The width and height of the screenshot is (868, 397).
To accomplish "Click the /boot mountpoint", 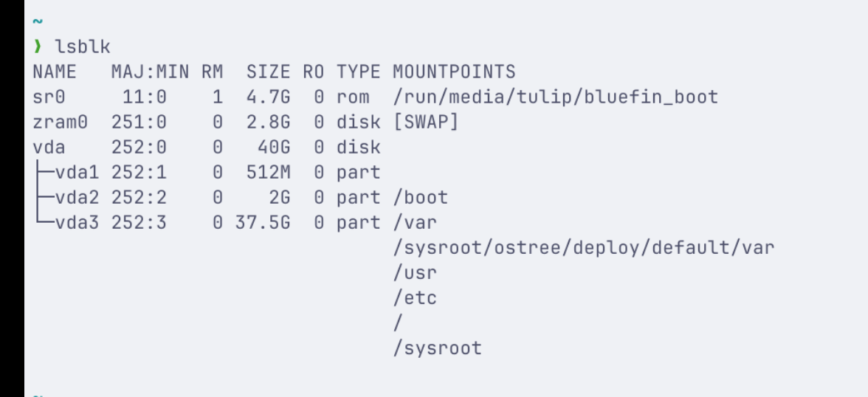I will coord(420,198).
